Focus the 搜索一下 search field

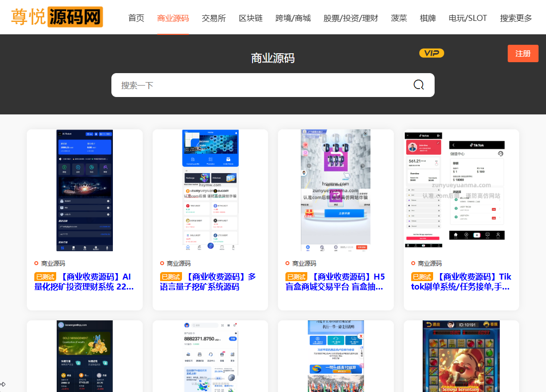(x=273, y=85)
